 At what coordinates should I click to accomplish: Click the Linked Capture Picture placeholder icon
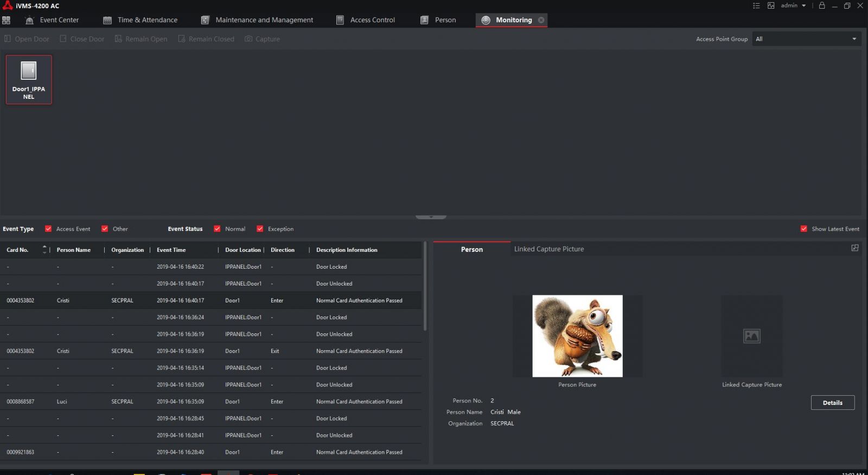pyautogui.click(x=751, y=336)
